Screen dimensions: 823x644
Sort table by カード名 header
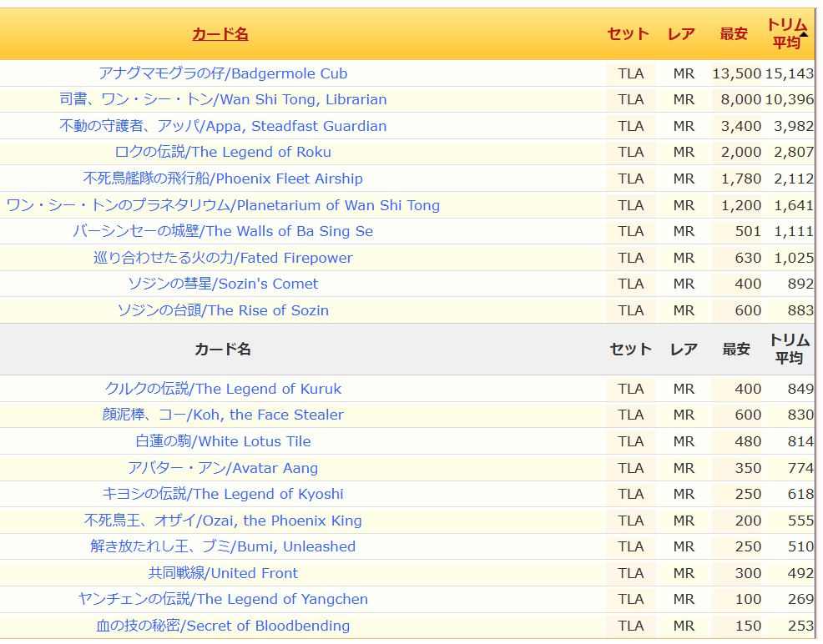point(220,34)
